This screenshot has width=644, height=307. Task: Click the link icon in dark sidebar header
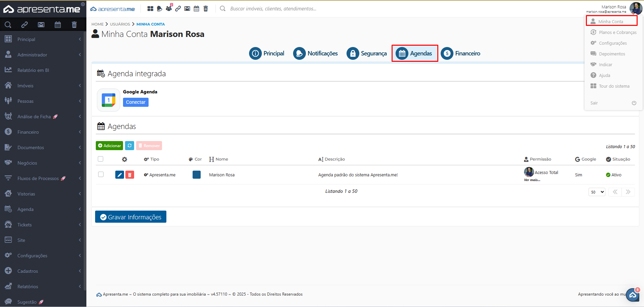25,25
